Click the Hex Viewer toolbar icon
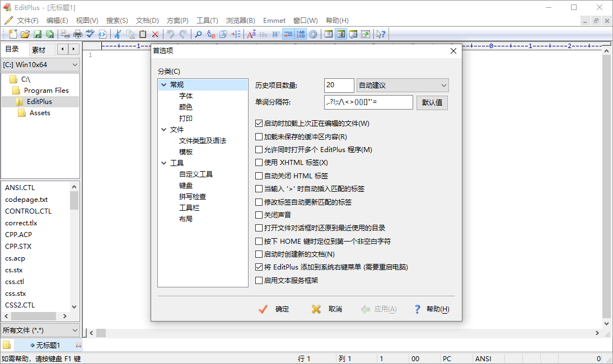Image resolution: width=613 pixels, height=364 pixels. coord(264,34)
